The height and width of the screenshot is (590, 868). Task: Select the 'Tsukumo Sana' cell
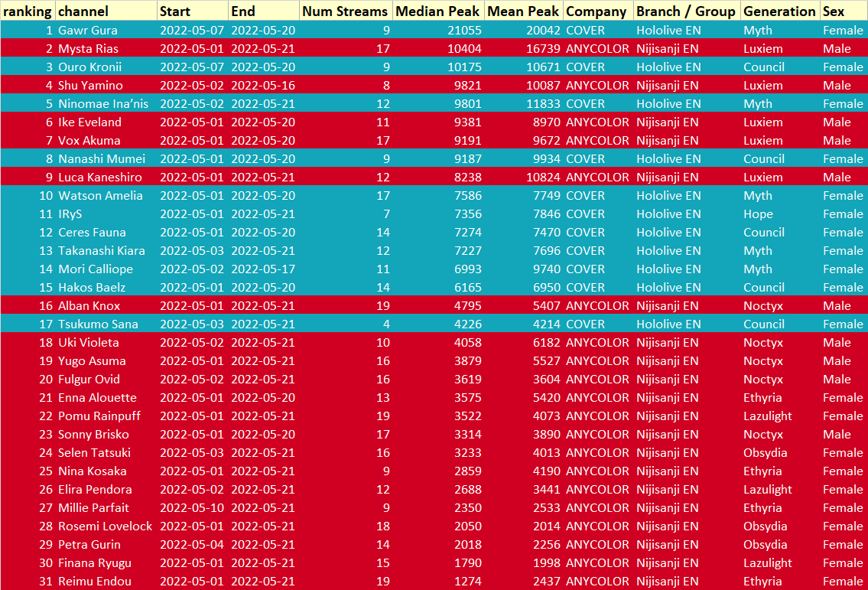coord(106,324)
